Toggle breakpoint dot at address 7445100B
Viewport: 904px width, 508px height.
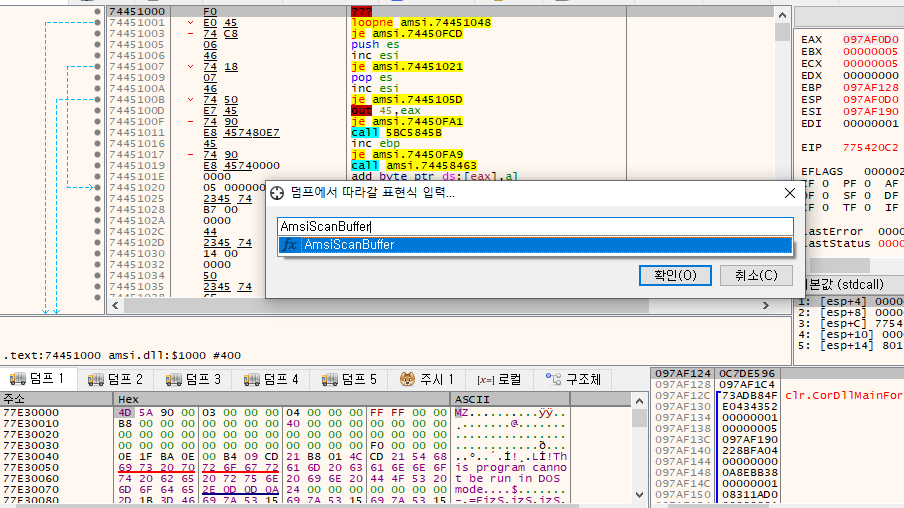pyautogui.click(x=97, y=99)
